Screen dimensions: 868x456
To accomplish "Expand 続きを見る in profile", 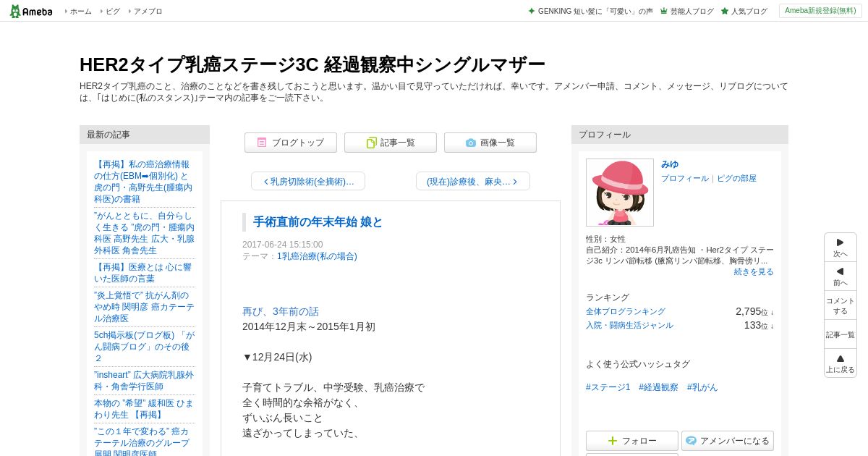I will click(754, 271).
